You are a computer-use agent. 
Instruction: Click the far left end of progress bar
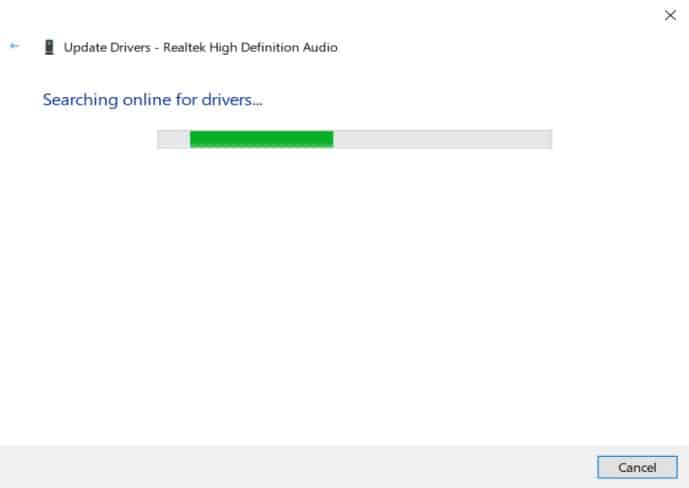tap(162, 139)
